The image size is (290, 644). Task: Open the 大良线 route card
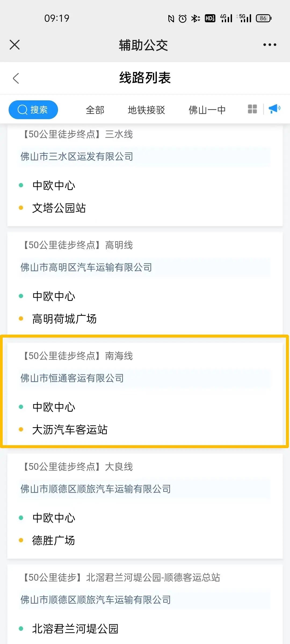[x=145, y=506]
